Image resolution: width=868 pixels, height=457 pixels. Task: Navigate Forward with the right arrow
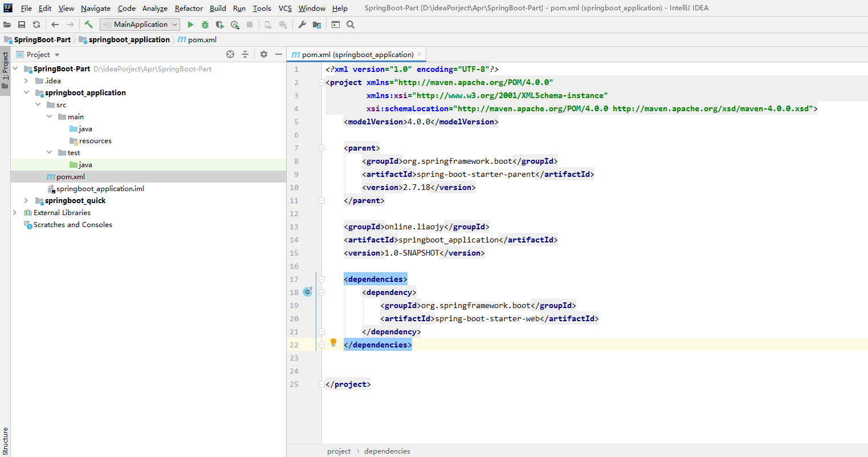click(70, 25)
